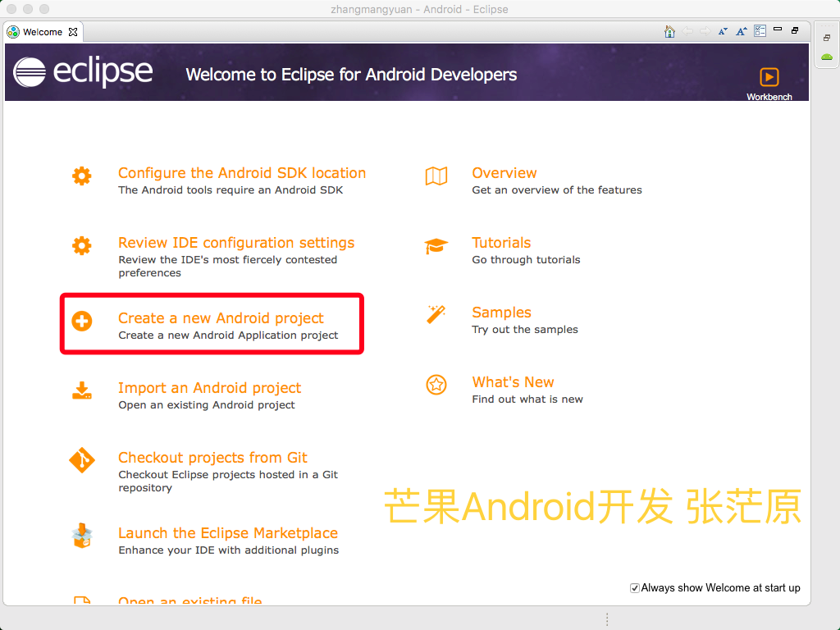
Task: Open Review IDE configuration settings link
Action: coord(236,243)
